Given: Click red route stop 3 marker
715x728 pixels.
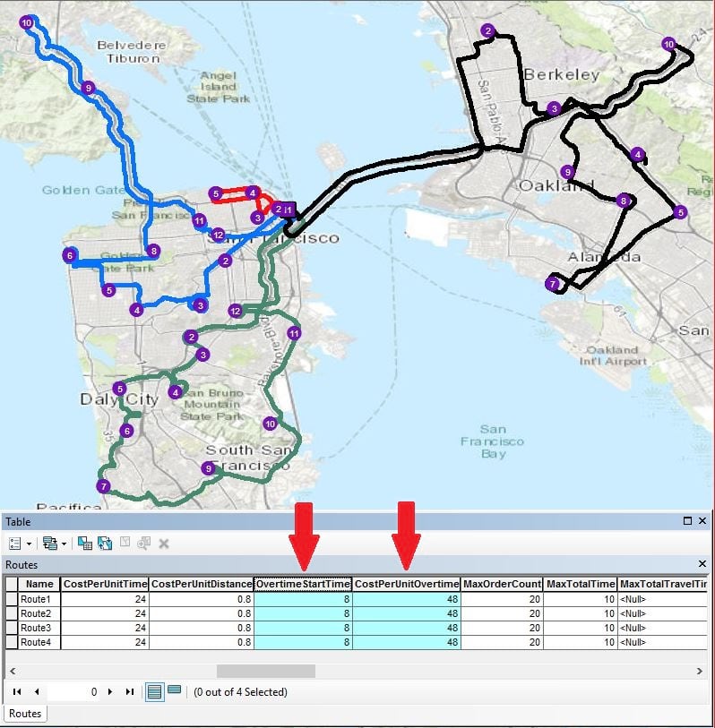Looking at the screenshot, I should tap(257, 218).
